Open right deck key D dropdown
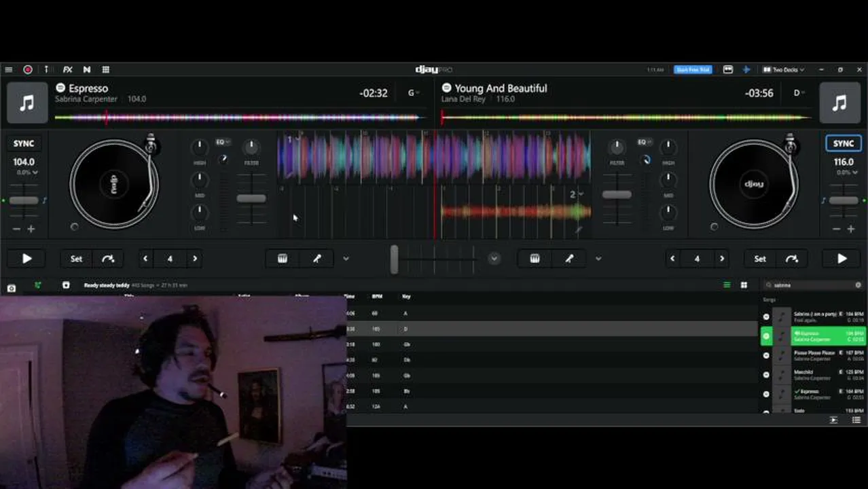868x489 pixels. point(799,93)
